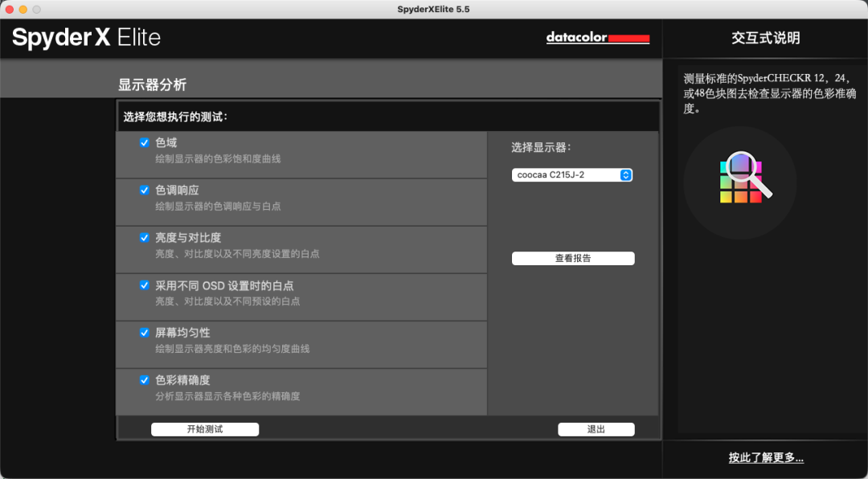Click the 绘制显示器的色调响应与白点 description

tap(218, 207)
